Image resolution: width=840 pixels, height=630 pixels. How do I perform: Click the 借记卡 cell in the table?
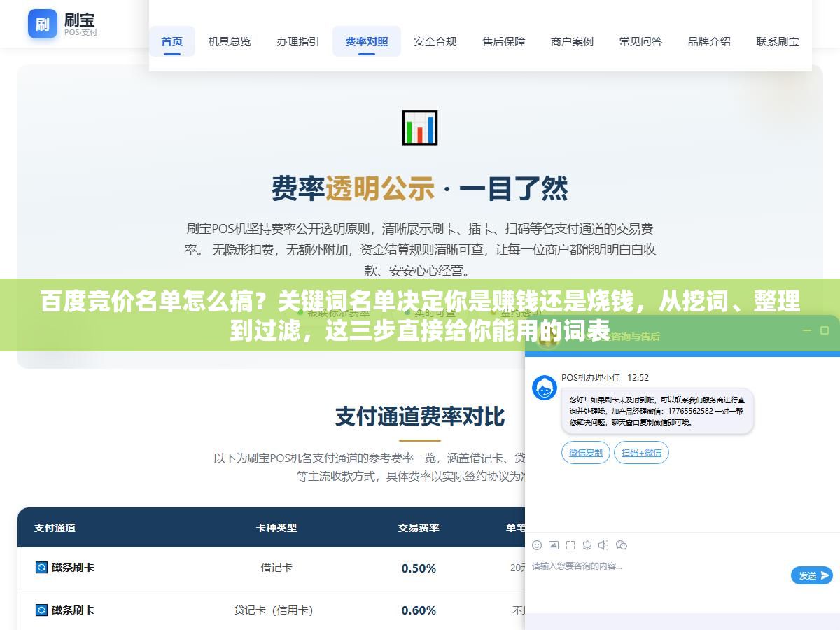276,568
